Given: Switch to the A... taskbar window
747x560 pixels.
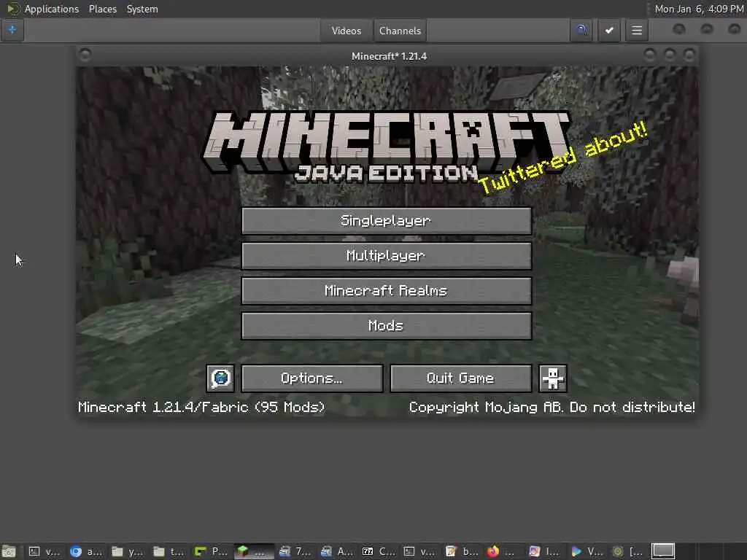Looking at the screenshot, I should [336, 551].
